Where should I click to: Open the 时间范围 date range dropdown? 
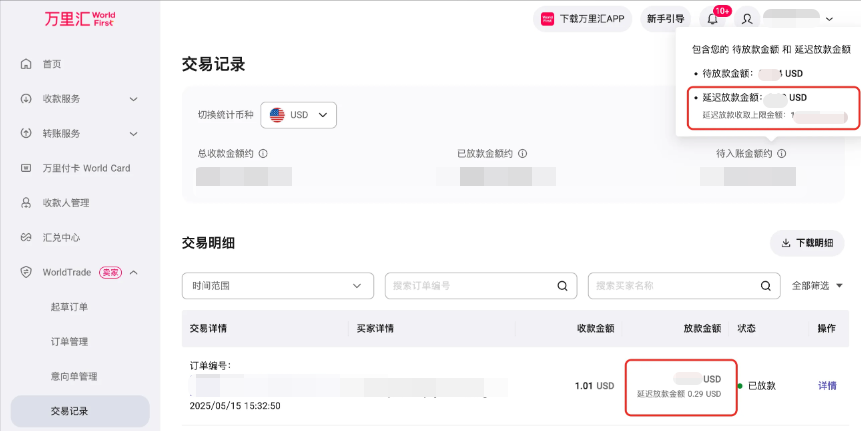277,285
